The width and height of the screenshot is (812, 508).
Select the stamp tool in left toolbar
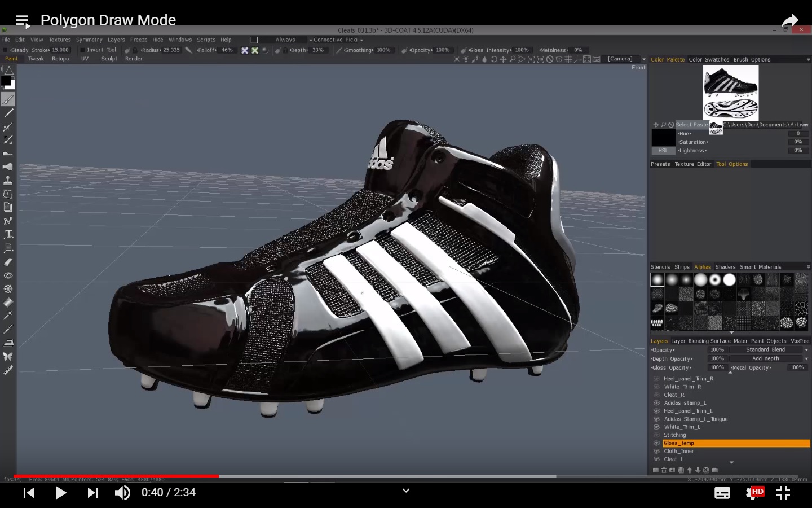[x=8, y=180]
